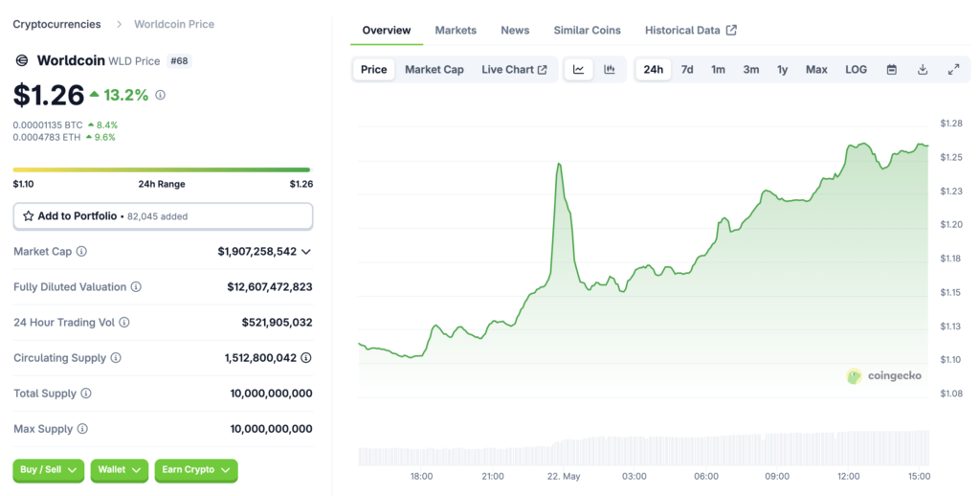This screenshot has width=980, height=496.
Task: Click the star icon in Add to Portfolio
Action: click(x=28, y=215)
